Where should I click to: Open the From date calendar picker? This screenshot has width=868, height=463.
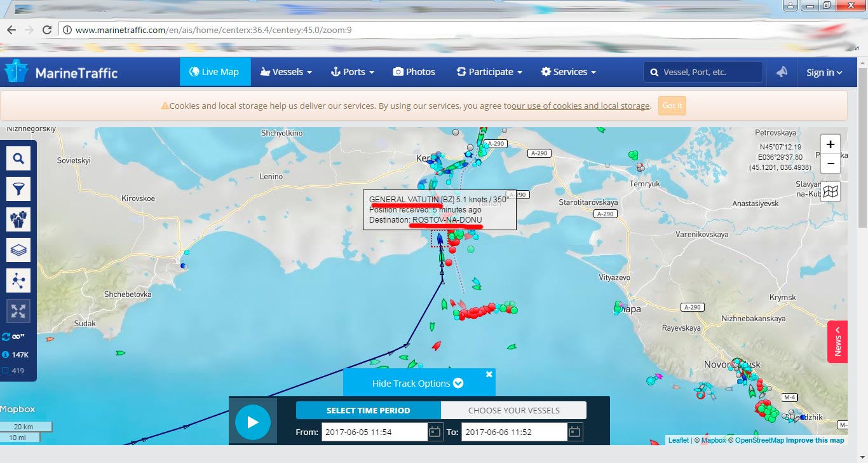(435, 432)
